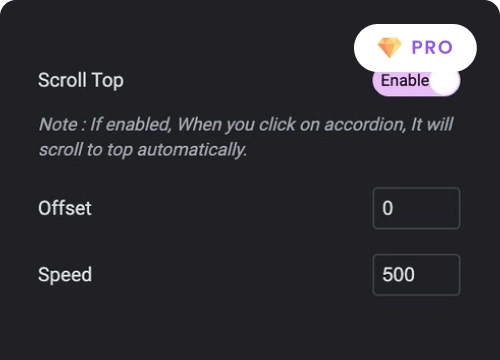Click the purple PRO text label
The width and height of the screenshot is (500, 360).
432,47
